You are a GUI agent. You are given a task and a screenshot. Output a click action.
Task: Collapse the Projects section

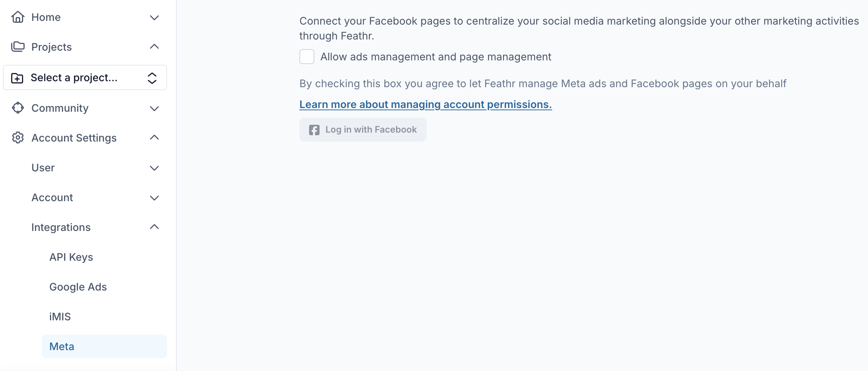point(154,47)
